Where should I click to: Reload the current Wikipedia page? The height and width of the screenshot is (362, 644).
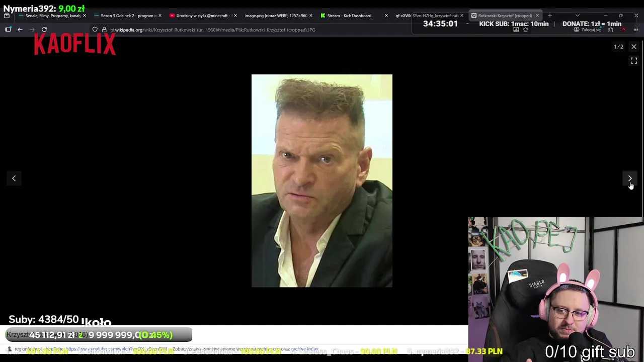coord(44,30)
